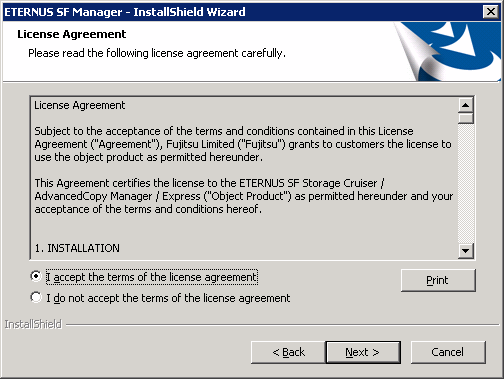The width and height of the screenshot is (504, 379).
Task: Choose the 'I do not accept' radio button
Action: [x=36, y=297]
